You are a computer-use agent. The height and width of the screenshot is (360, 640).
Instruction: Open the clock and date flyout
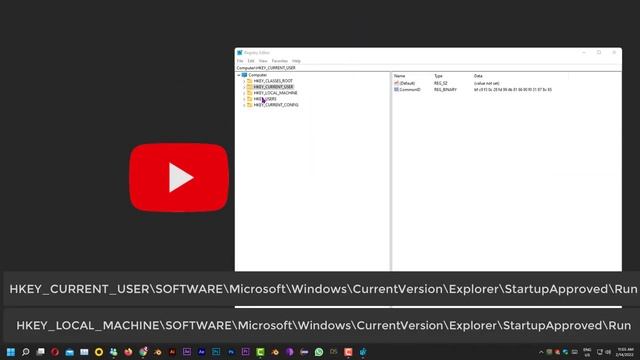click(625, 352)
